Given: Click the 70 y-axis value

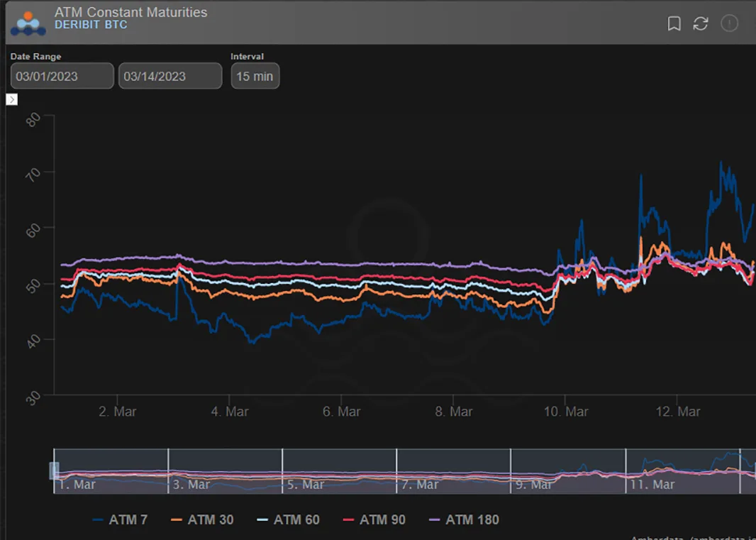Looking at the screenshot, I should 33,176.
